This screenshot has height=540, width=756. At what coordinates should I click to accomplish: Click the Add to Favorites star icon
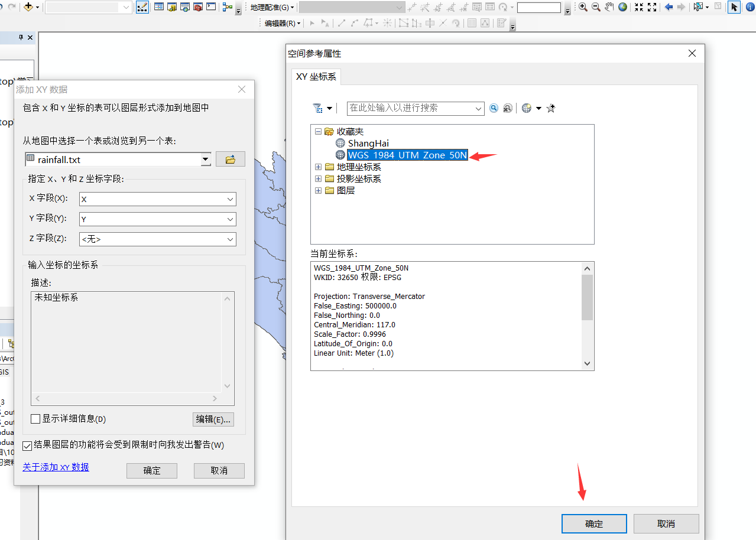pos(551,108)
